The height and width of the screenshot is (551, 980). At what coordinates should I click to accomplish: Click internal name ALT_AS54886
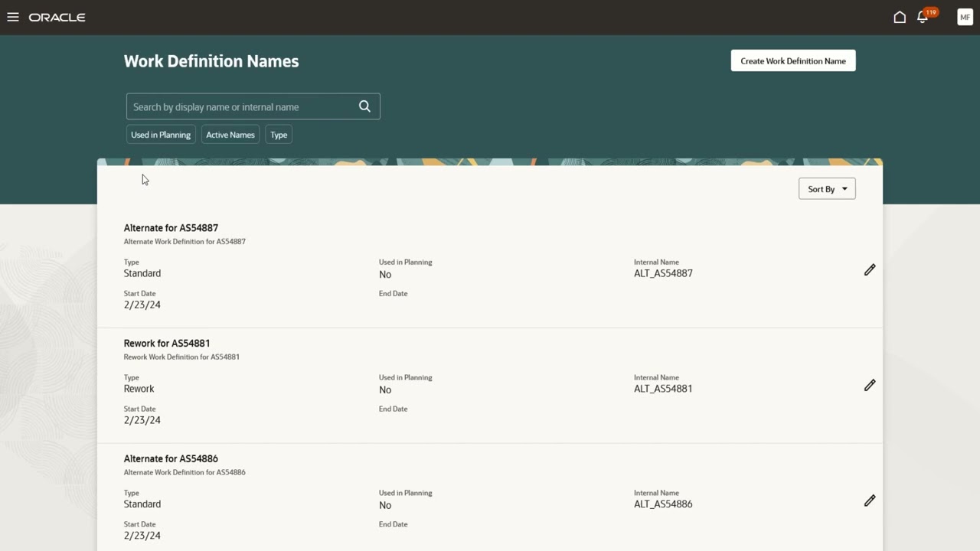(663, 504)
